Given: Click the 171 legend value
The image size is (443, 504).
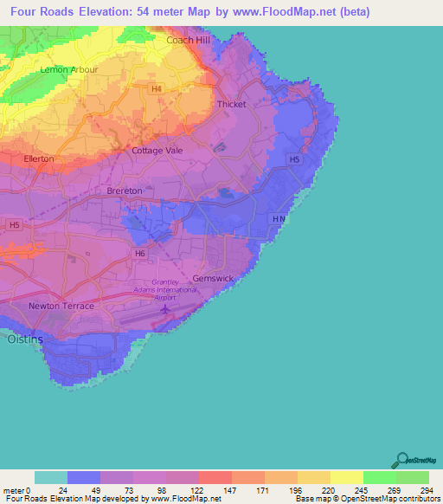Looking at the screenshot, I should [262, 491].
